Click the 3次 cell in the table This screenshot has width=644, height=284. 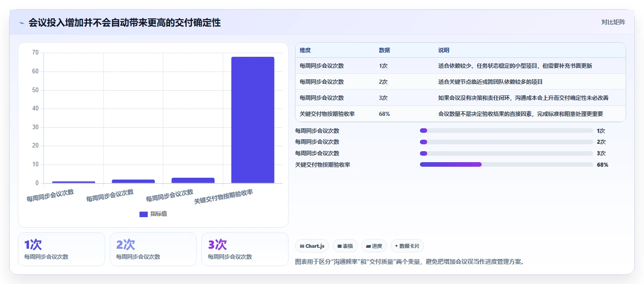(x=383, y=98)
